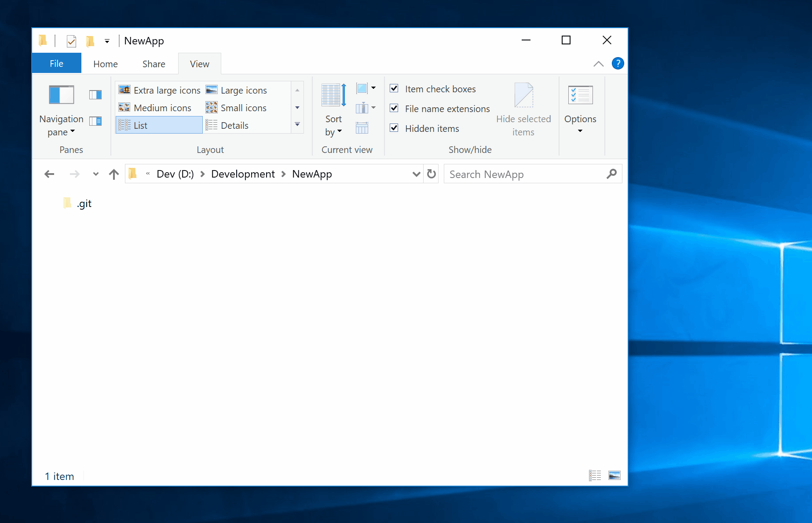
Task: Uncheck Item check boxes
Action: (394, 89)
